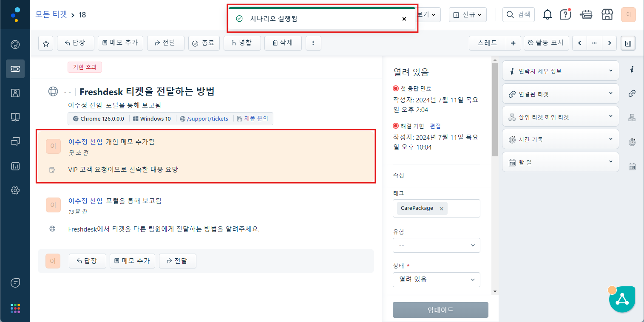Open the chat bubble icon near sidebar bottom
This screenshot has width=644, height=322.
coord(15,282)
